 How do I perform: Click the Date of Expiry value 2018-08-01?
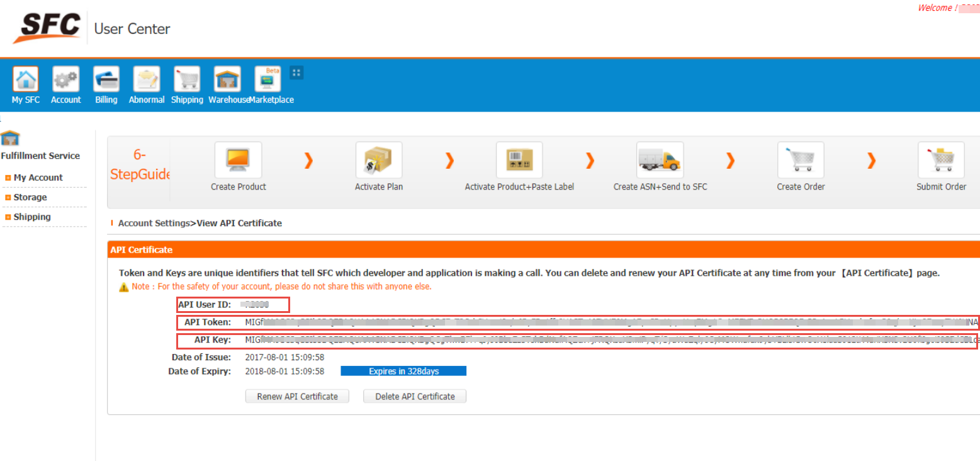tap(284, 371)
